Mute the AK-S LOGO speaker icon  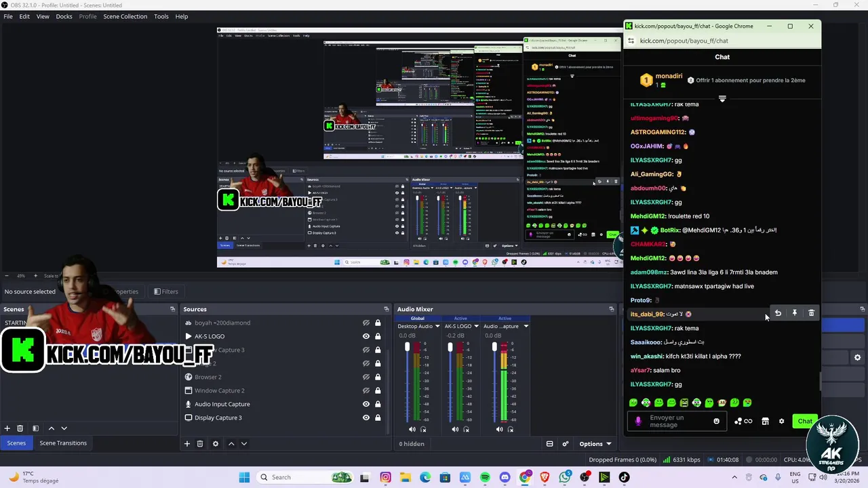click(455, 429)
